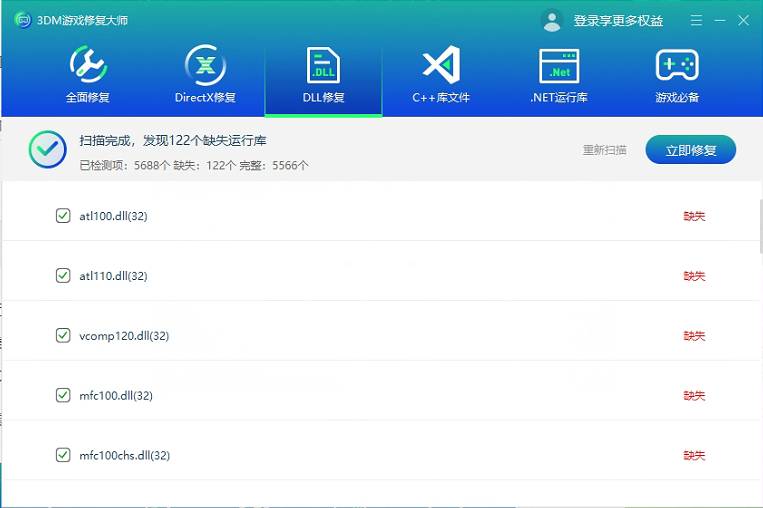Switch to the .NET运行库 tab label
763x508 pixels.
point(559,97)
